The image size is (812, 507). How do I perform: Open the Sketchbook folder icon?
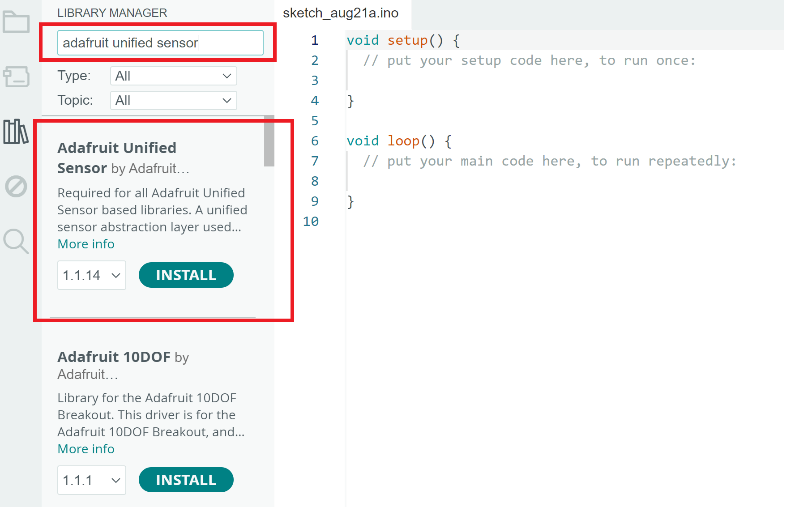(x=16, y=22)
